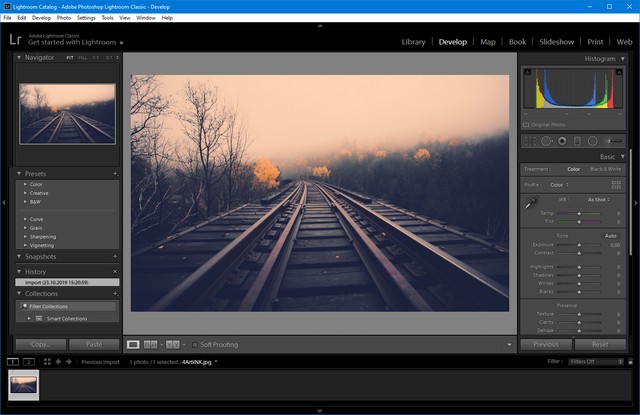Switch to the Library module
640x415 pixels.
point(413,42)
